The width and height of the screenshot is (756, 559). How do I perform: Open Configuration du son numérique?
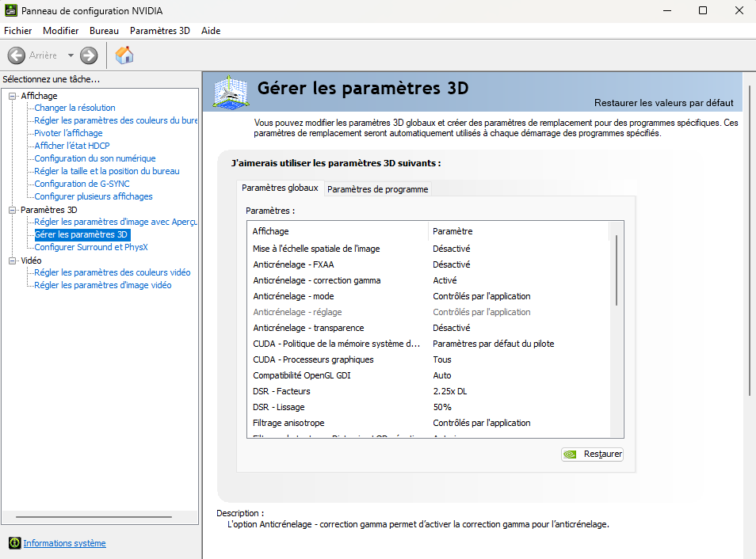point(95,158)
